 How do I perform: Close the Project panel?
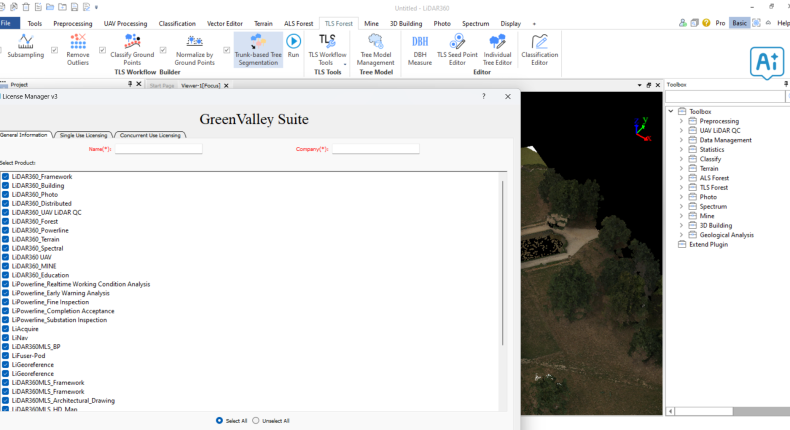[139, 84]
